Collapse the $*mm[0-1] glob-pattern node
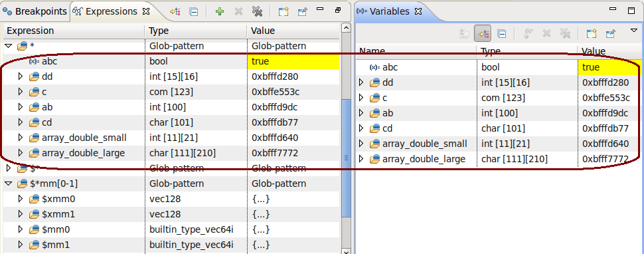Image resolution: width=644 pixels, height=254 pixels. pyautogui.click(x=8, y=184)
